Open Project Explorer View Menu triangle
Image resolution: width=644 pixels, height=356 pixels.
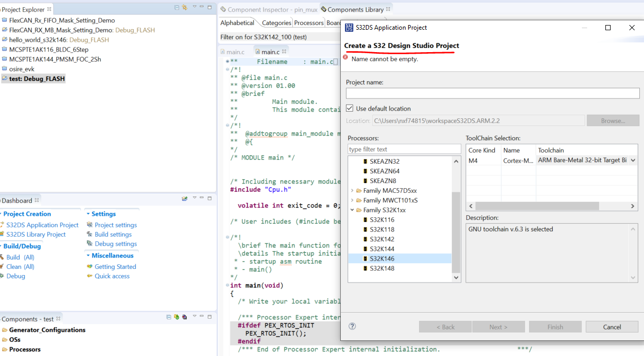(x=194, y=7)
